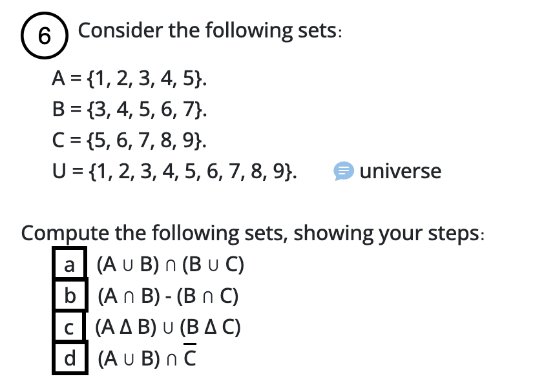Screen dimensions: 555x392
Task: Click the (A Δ B) ∪ (B Δ C) expression
Action: pyautogui.click(x=168, y=327)
